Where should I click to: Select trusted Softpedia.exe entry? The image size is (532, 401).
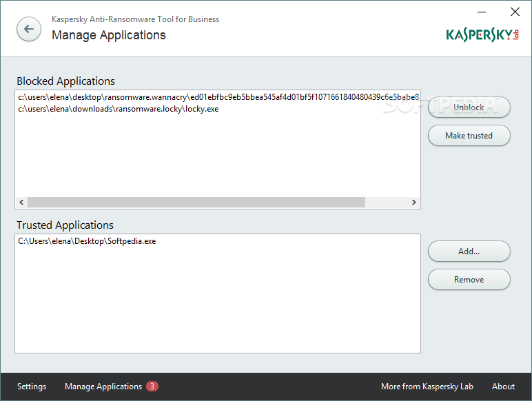218,241
